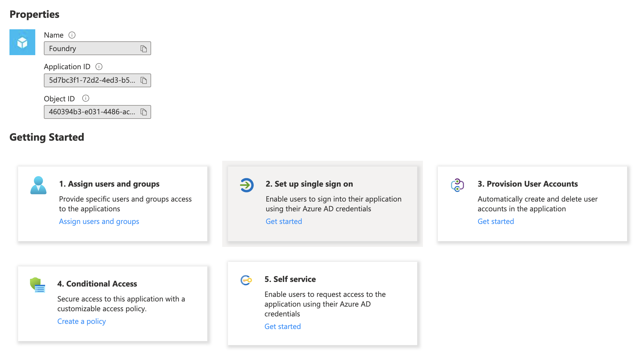
Task: Click the '2. Set up single sign on' heading
Action: pyautogui.click(x=309, y=184)
